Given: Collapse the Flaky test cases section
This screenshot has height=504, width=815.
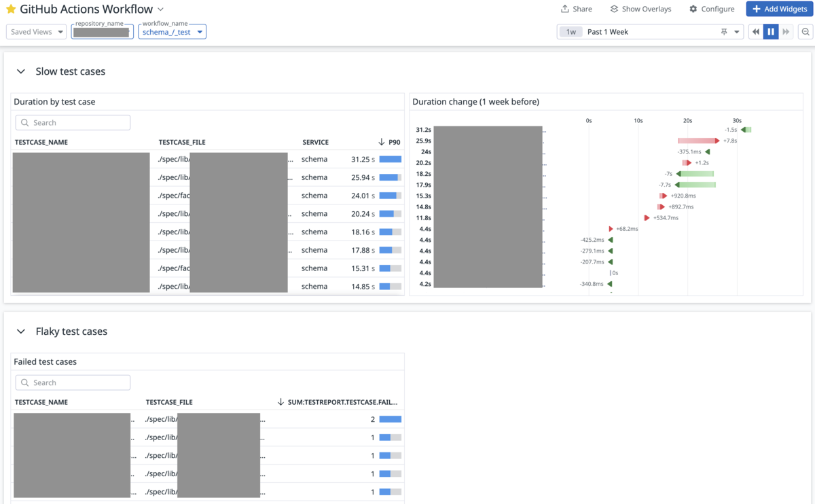Looking at the screenshot, I should (x=21, y=331).
